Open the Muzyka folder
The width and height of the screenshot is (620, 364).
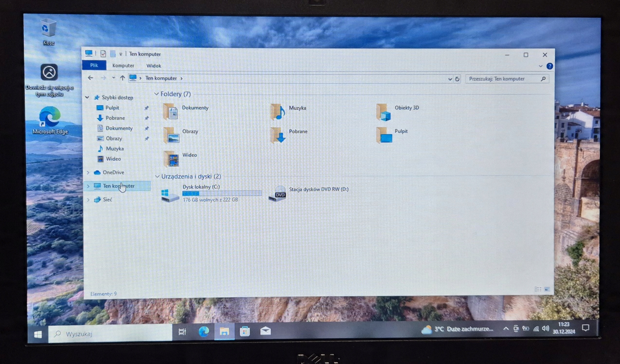[278, 112]
